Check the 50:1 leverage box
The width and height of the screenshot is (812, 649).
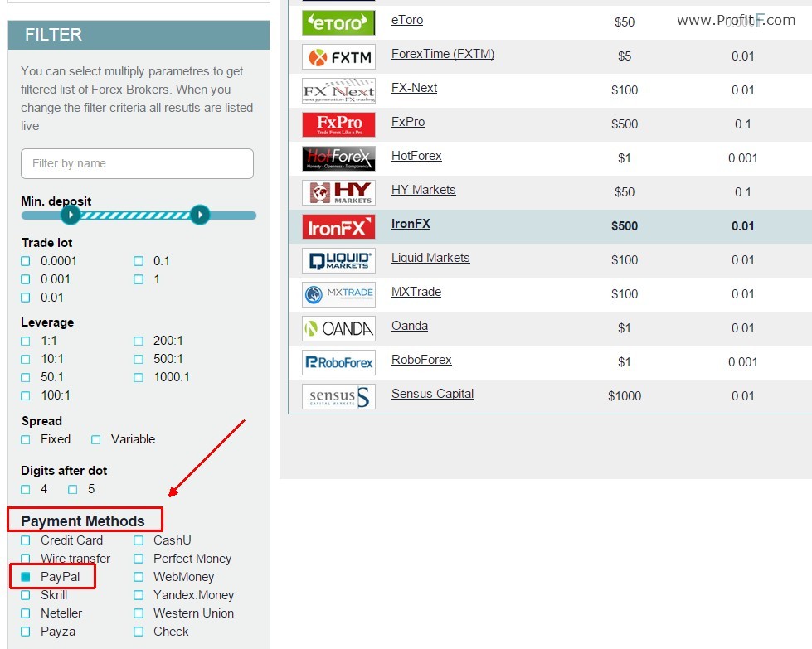pos(26,377)
